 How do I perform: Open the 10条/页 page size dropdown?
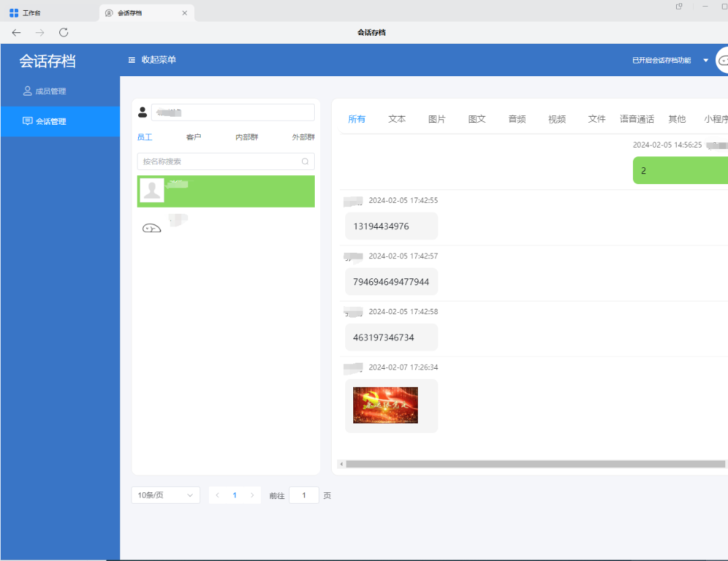(x=166, y=495)
